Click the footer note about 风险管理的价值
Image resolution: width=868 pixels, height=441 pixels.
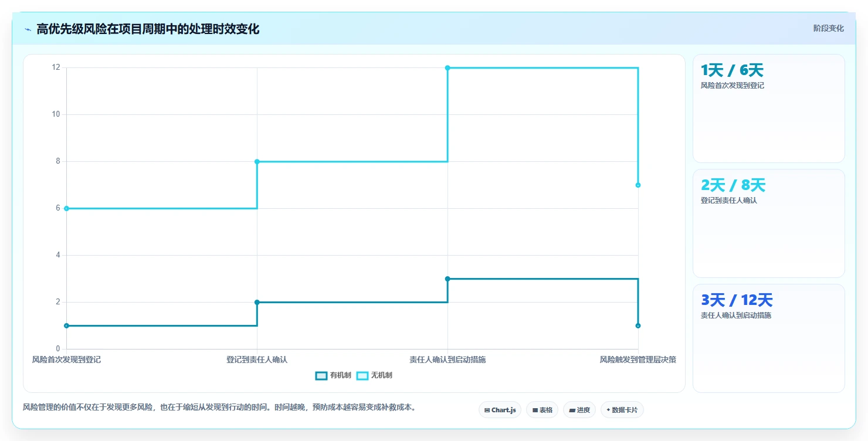coord(219,407)
